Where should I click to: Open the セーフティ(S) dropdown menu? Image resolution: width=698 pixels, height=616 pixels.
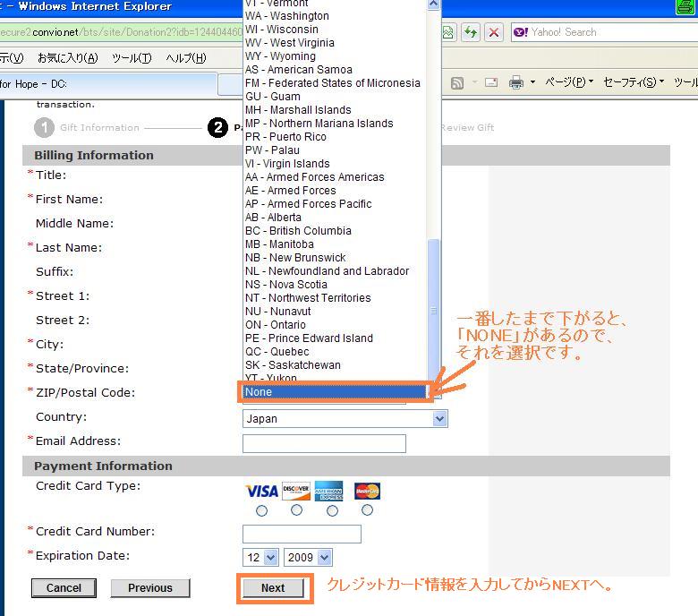(634, 82)
